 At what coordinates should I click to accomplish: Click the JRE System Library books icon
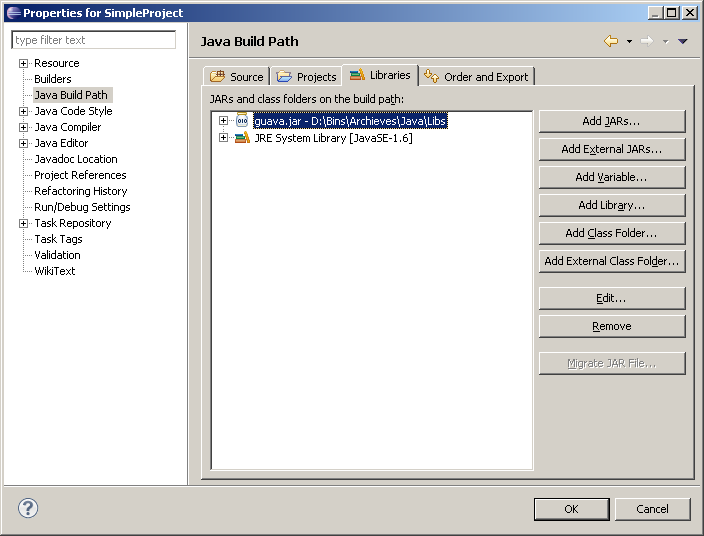click(x=242, y=137)
